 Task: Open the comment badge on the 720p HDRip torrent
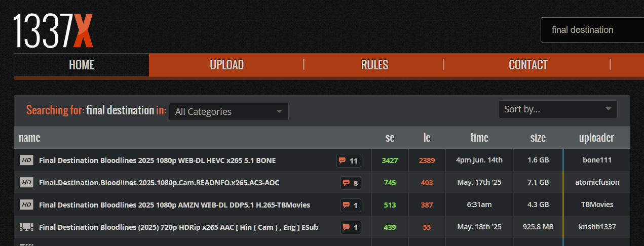click(351, 228)
